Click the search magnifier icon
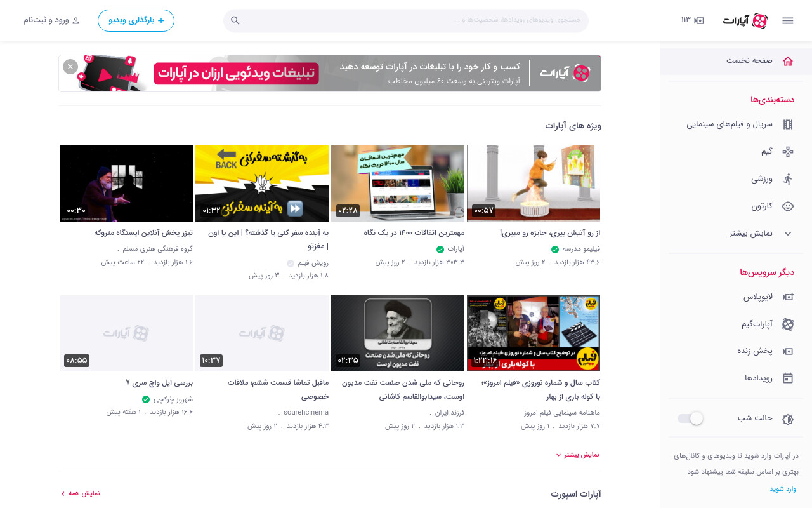This screenshot has height=508, width=812. [235, 20]
